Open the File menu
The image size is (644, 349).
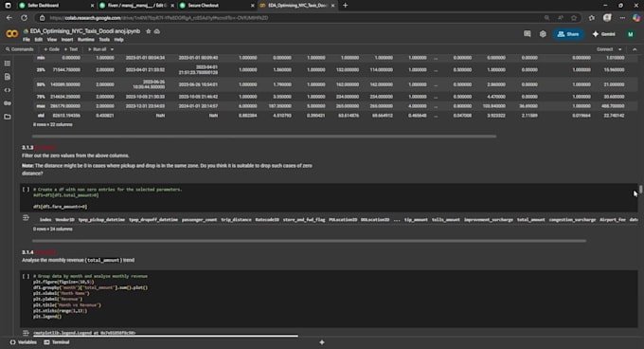(27, 40)
